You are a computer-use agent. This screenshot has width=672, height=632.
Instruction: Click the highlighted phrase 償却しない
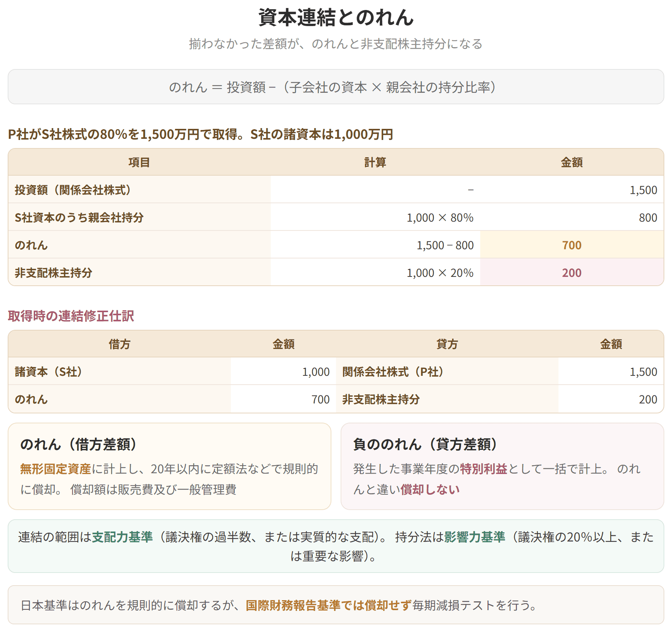pos(430,489)
